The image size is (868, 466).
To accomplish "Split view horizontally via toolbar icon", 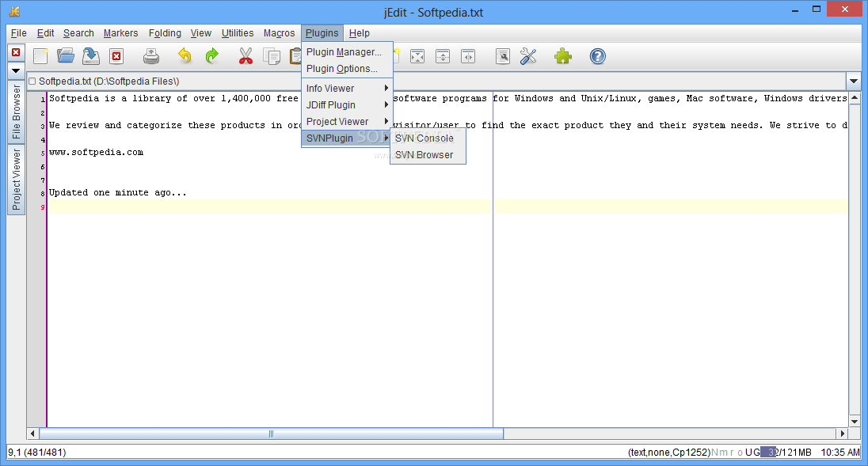I will click(x=442, y=56).
